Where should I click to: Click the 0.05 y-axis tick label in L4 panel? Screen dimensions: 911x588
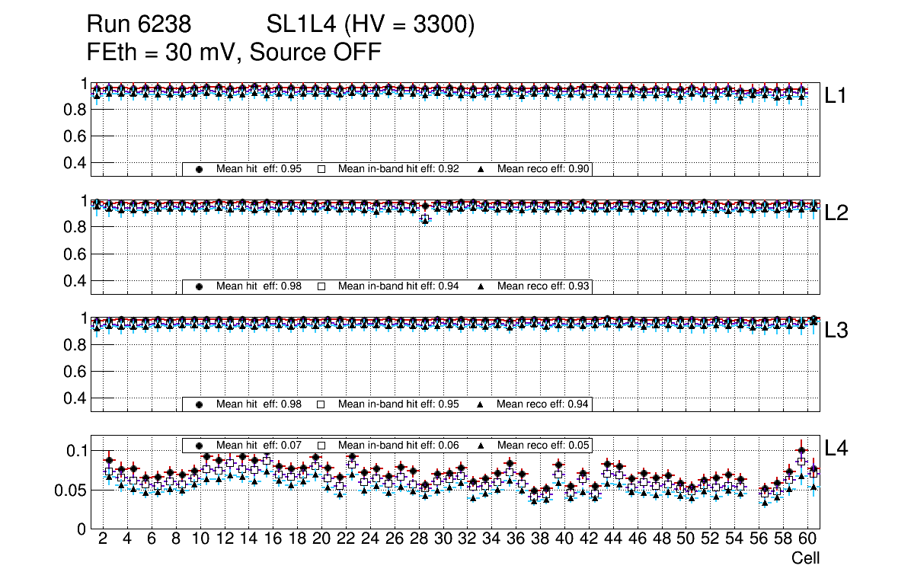pyautogui.click(x=70, y=490)
